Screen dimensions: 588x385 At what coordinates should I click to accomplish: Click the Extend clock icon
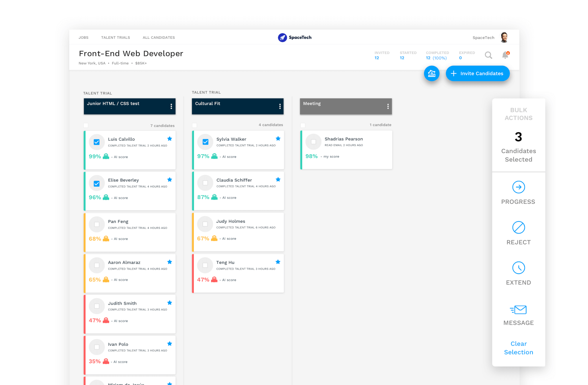click(x=519, y=268)
